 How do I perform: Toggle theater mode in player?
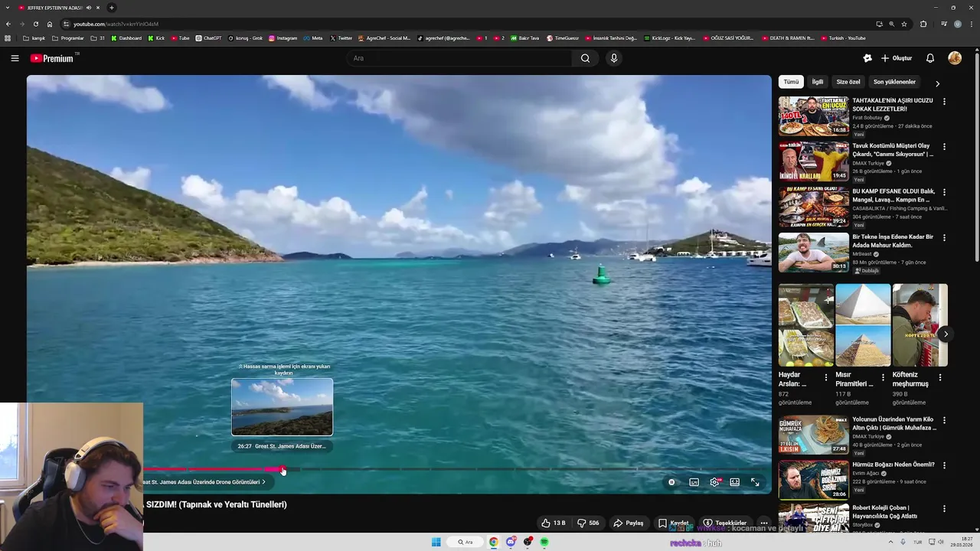point(734,482)
